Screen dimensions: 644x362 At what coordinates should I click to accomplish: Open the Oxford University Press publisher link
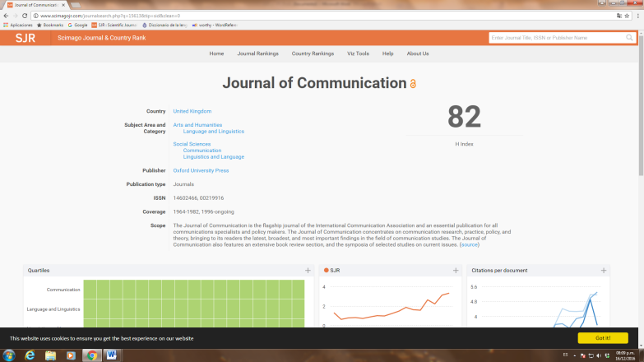point(201,170)
